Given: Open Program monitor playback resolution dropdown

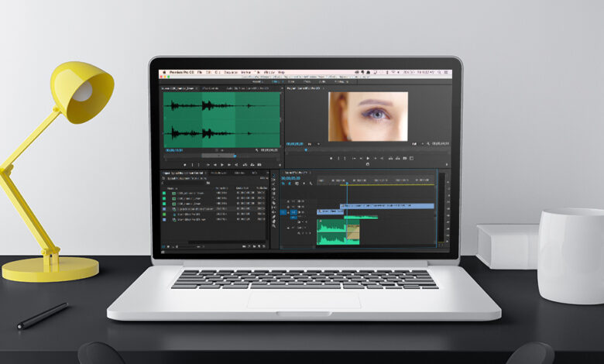Looking at the screenshot, I should pos(418,144).
